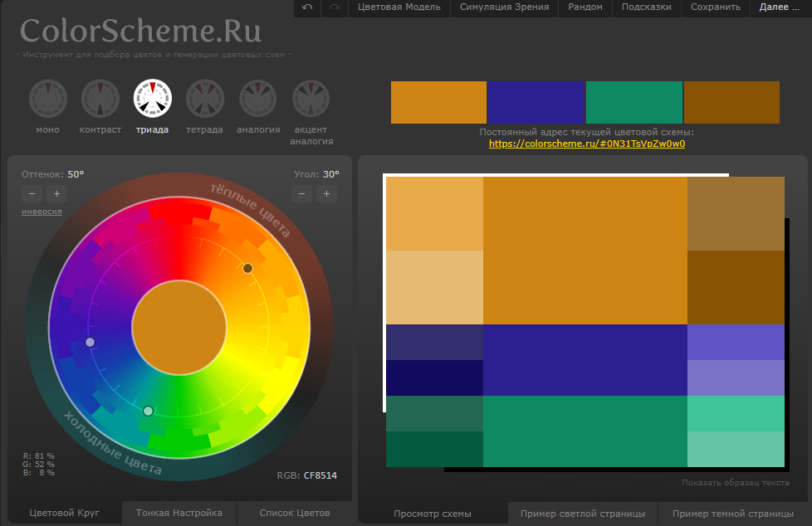Select the analogy scheme icon
This screenshot has width=812, height=526.
click(258, 99)
